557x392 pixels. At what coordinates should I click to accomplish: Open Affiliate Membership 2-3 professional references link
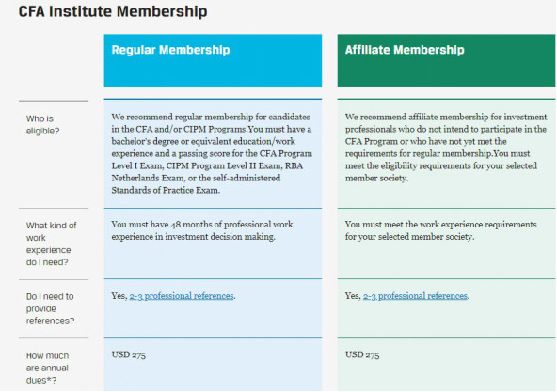(415, 296)
